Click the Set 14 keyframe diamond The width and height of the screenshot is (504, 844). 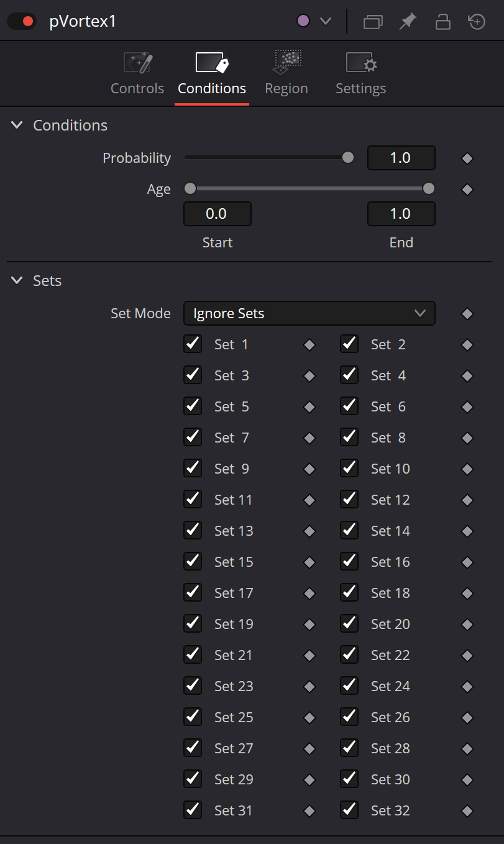(467, 531)
